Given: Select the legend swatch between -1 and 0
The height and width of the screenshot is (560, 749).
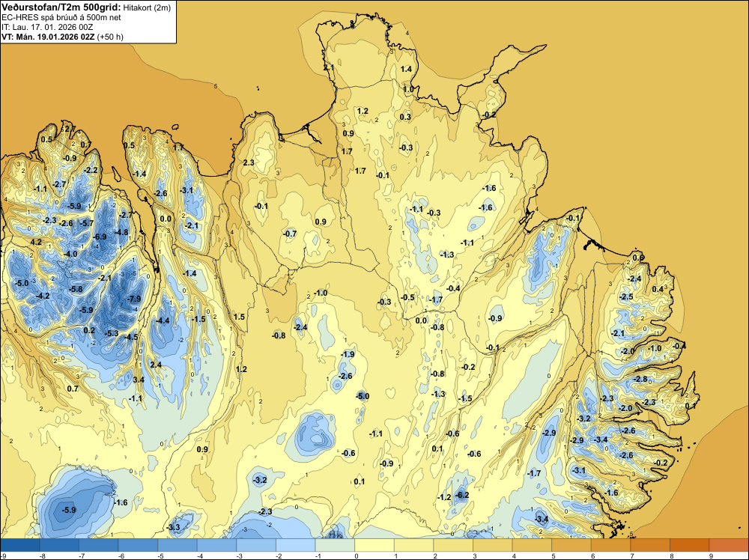Looking at the screenshot, I should coord(335,545).
